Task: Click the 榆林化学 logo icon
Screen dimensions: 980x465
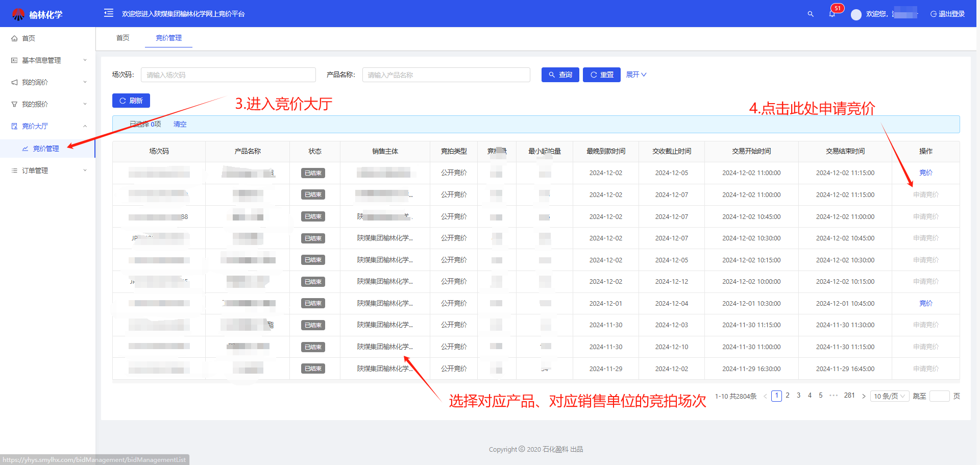Action: (18, 14)
